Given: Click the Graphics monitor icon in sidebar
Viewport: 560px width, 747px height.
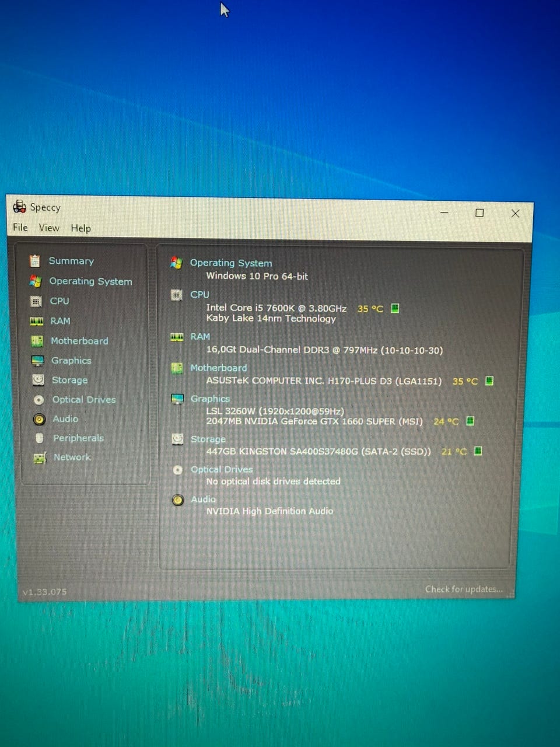Looking at the screenshot, I should click(x=38, y=360).
